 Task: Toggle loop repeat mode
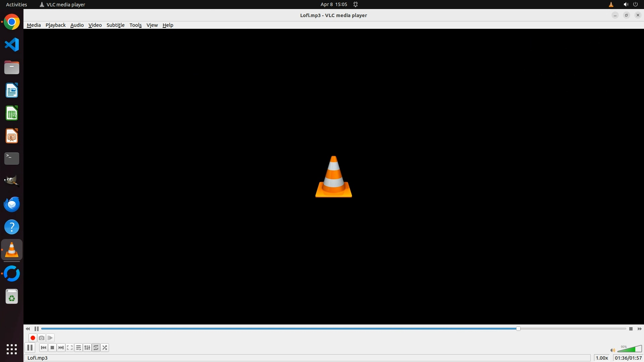click(96, 348)
